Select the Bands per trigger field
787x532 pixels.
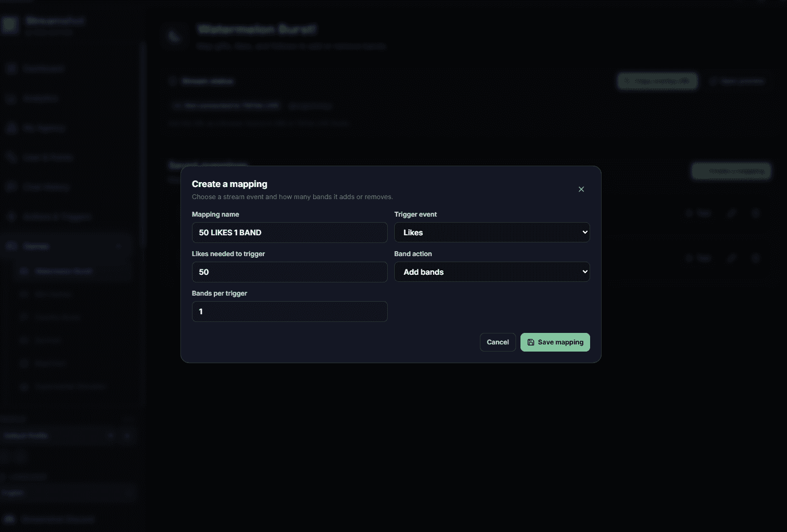(290, 312)
